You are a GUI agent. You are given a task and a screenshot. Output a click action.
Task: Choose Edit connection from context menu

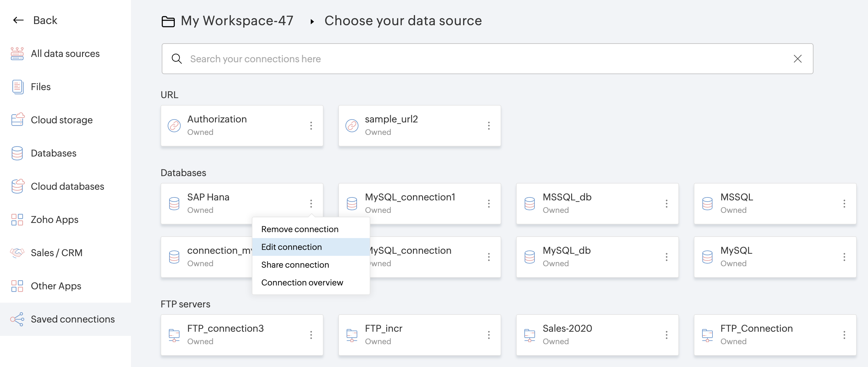click(291, 247)
